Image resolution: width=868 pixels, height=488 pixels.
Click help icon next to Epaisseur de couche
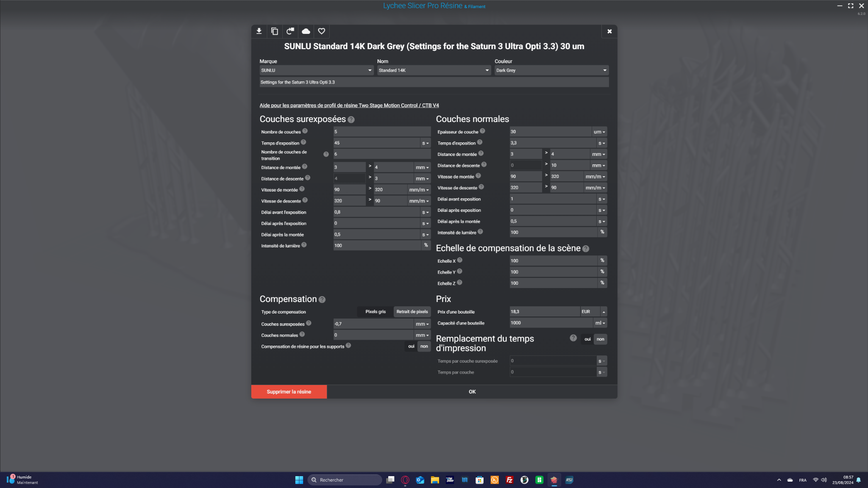[482, 131]
